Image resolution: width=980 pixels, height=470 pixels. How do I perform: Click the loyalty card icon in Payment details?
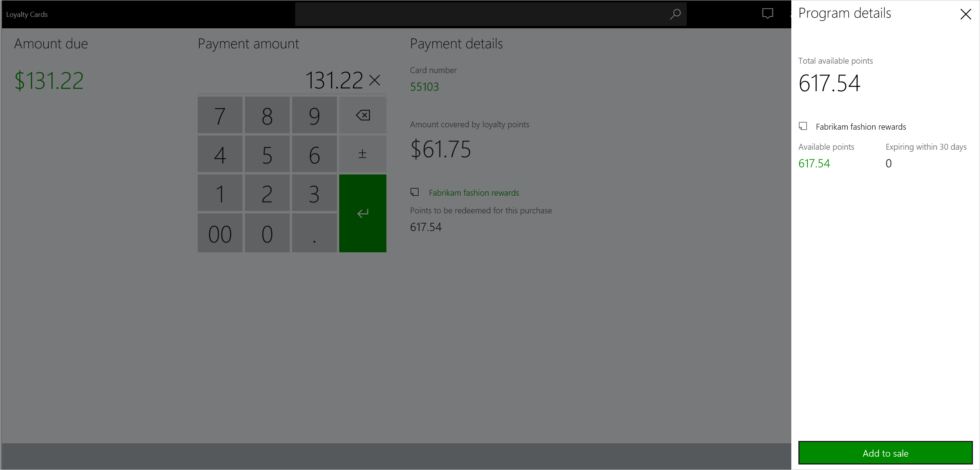tap(415, 192)
